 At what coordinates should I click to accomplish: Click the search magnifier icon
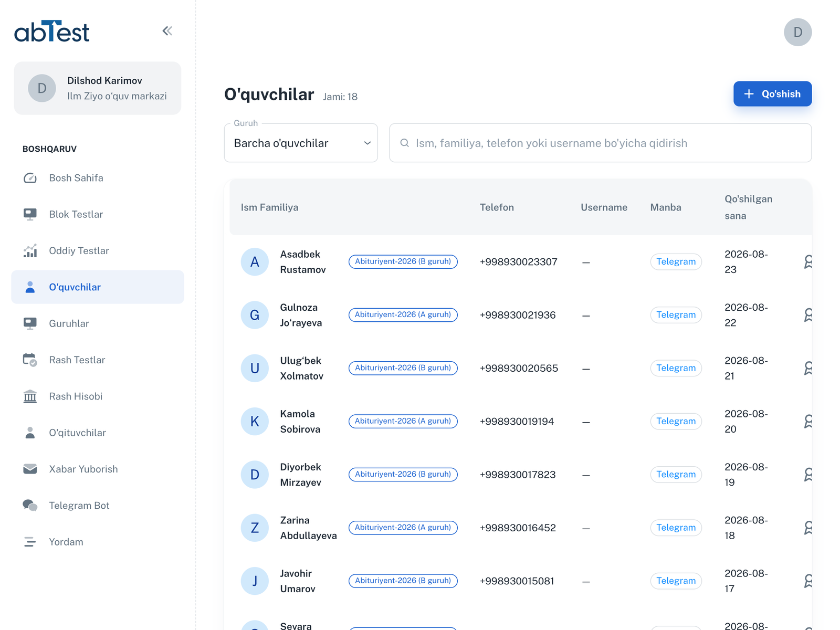click(x=405, y=143)
